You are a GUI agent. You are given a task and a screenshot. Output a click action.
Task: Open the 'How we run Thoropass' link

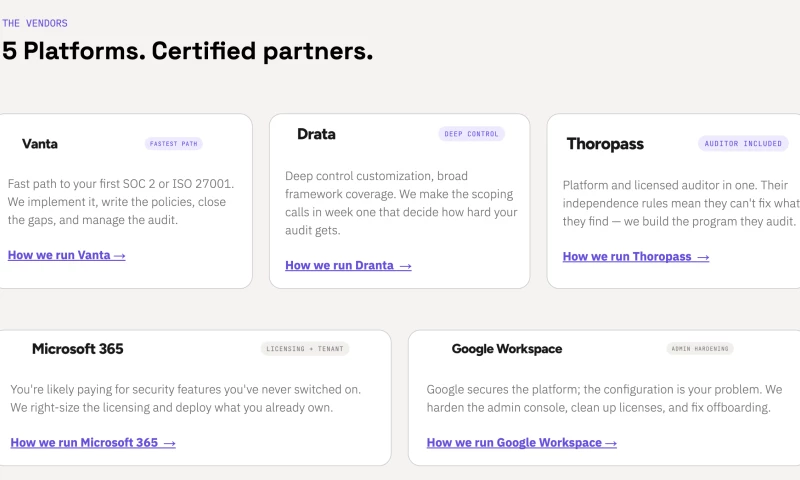(x=636, y=257)
